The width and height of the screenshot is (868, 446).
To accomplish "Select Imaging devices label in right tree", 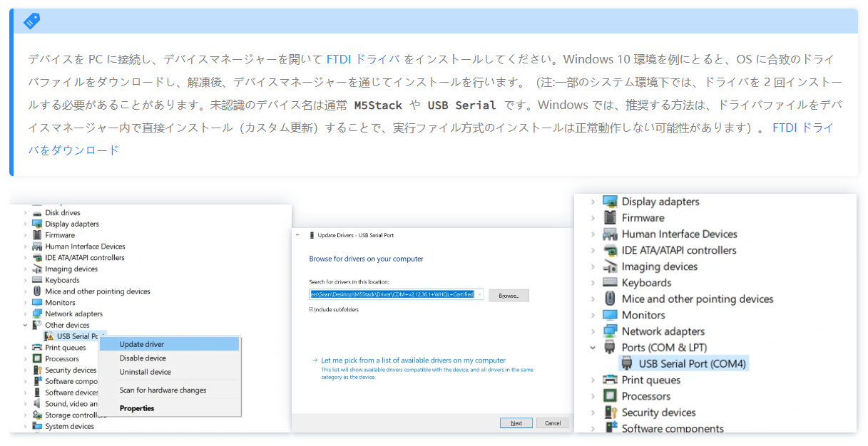I will pyautogui.click(x=660, y=266).
